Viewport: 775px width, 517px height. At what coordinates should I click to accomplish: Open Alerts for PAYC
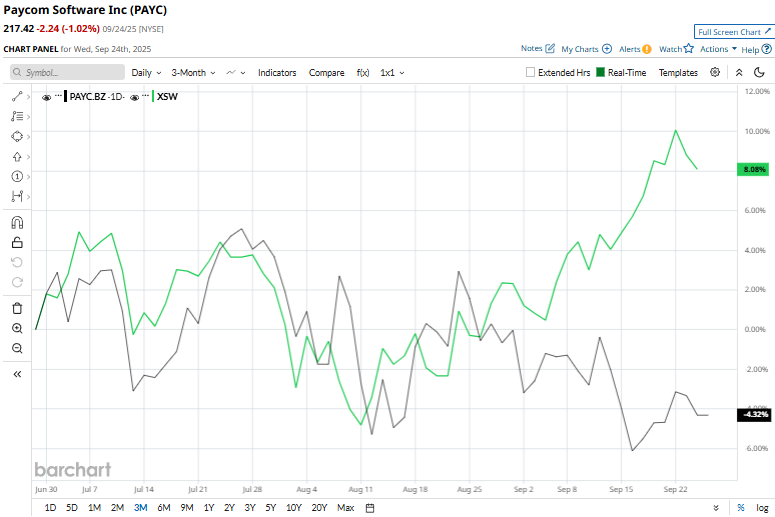[635, 49]
